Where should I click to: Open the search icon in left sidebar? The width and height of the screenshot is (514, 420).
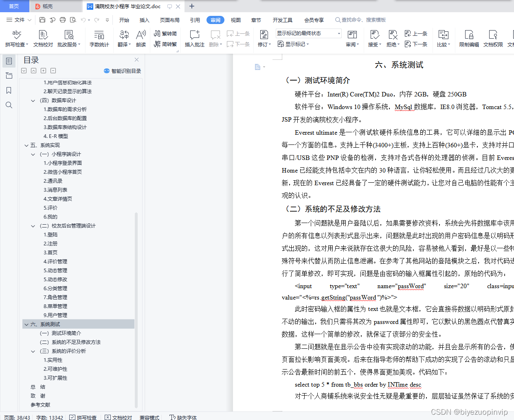[x=9, y=105]
